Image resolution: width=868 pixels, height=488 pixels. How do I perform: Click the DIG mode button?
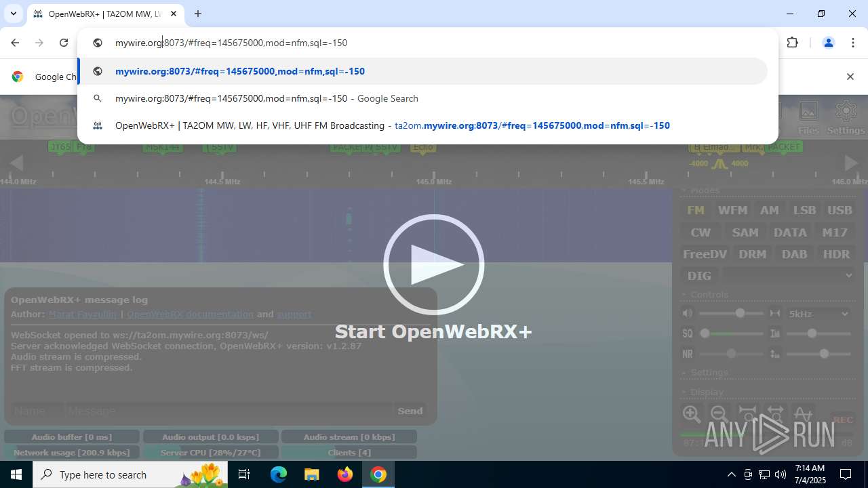coord(699,276)
